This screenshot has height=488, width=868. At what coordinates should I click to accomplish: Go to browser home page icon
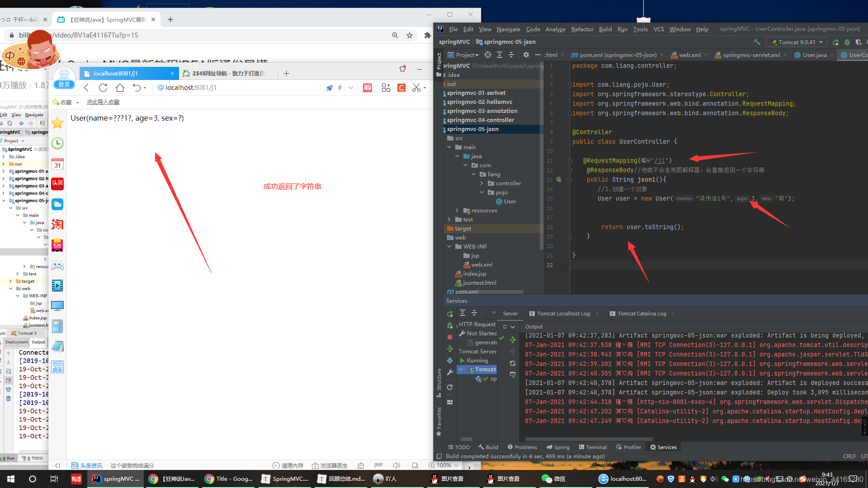click(x=120, y=88)
